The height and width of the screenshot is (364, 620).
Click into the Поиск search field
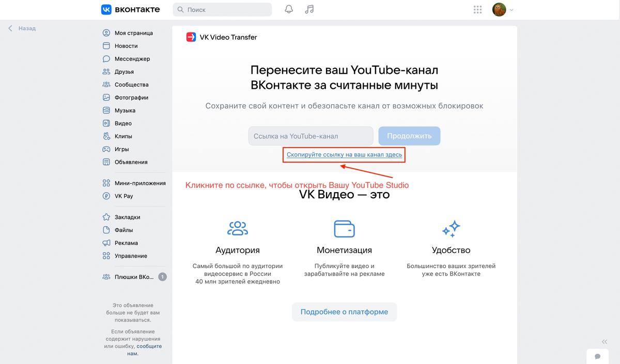[222, 9]
